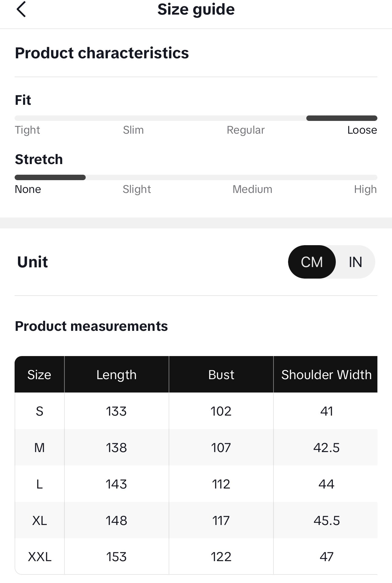Select the Shoulder Width column header
This screenshot has width=392, height=583.
tap(326, 375)
